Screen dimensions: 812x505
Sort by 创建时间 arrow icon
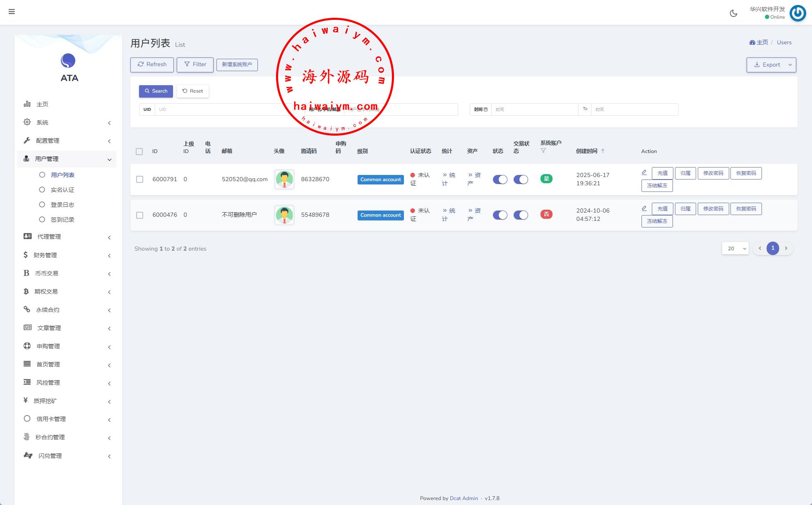[603, 151]
